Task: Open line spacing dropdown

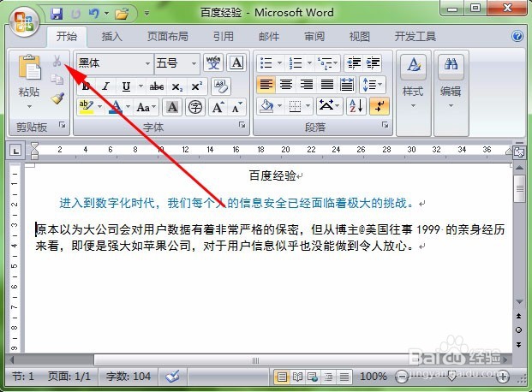Action: 373,84
